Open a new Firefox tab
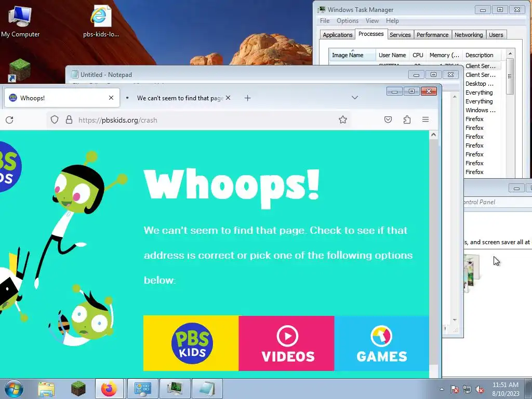532x399 pixels. pyautogui.click(x=248, y=98)
